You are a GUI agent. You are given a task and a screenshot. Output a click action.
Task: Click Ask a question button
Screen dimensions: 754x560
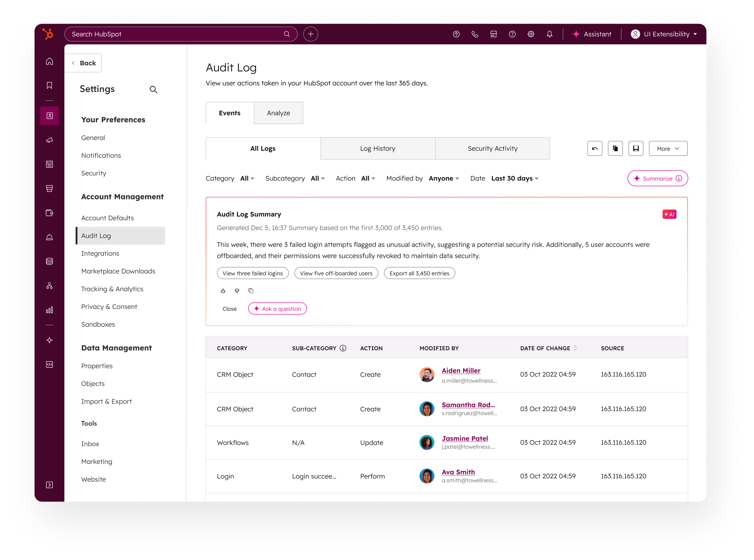click(277, 309)
